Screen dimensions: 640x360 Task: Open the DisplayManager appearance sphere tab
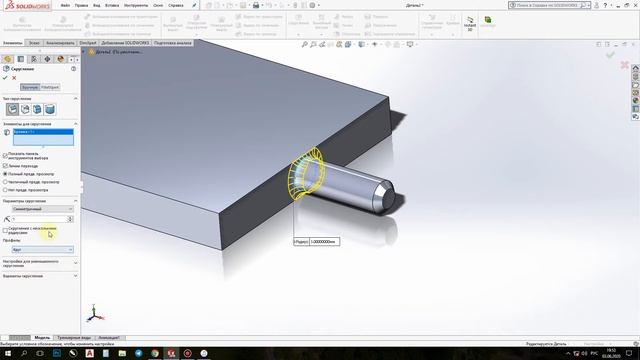tap(60, 59)
